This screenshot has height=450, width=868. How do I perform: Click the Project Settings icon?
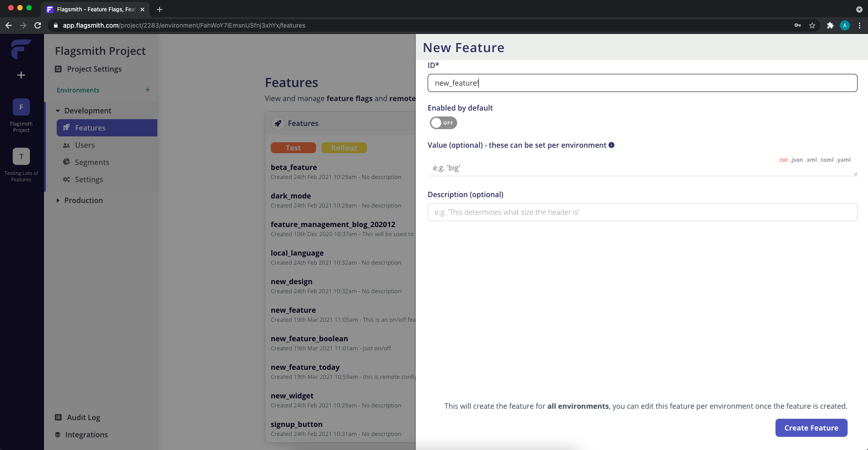[58, 69]
